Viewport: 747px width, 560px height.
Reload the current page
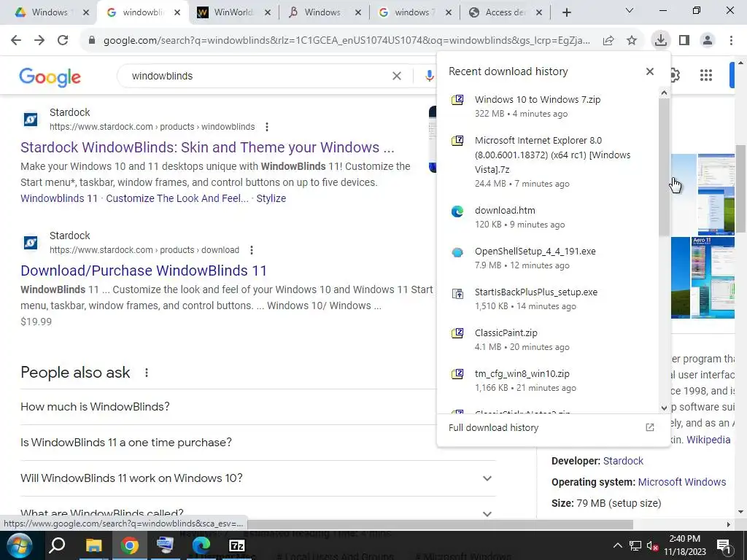pos(63,41)
